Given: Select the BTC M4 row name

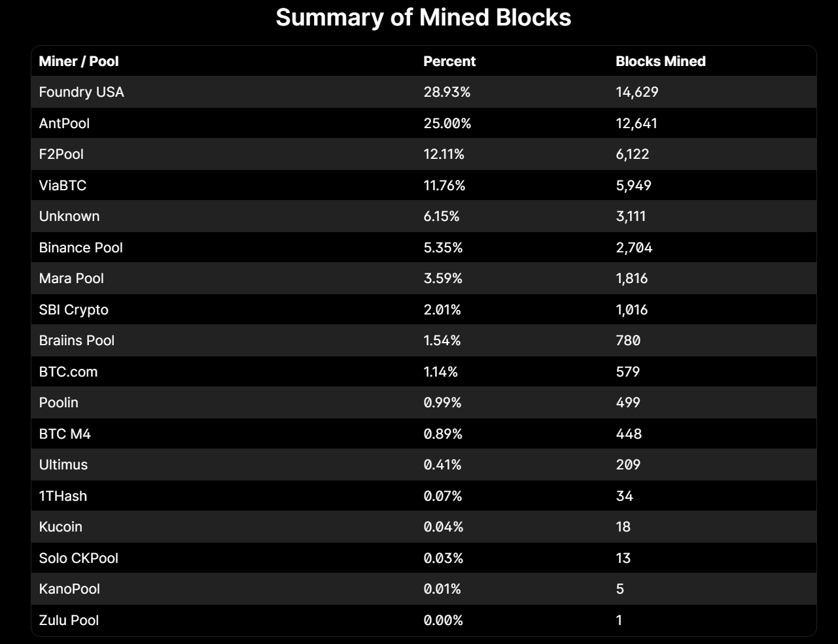Looking at the screenshot, I should coord(65,434).
